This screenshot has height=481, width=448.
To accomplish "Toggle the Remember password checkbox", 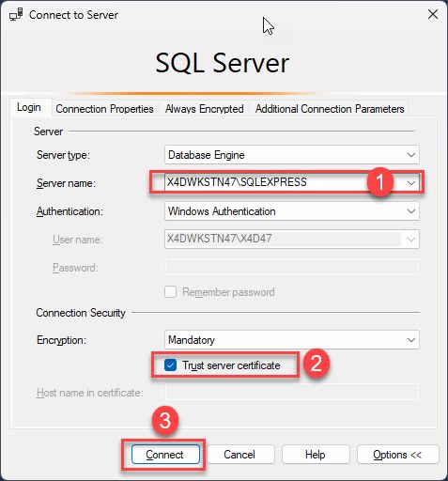I will click(171, 292).
